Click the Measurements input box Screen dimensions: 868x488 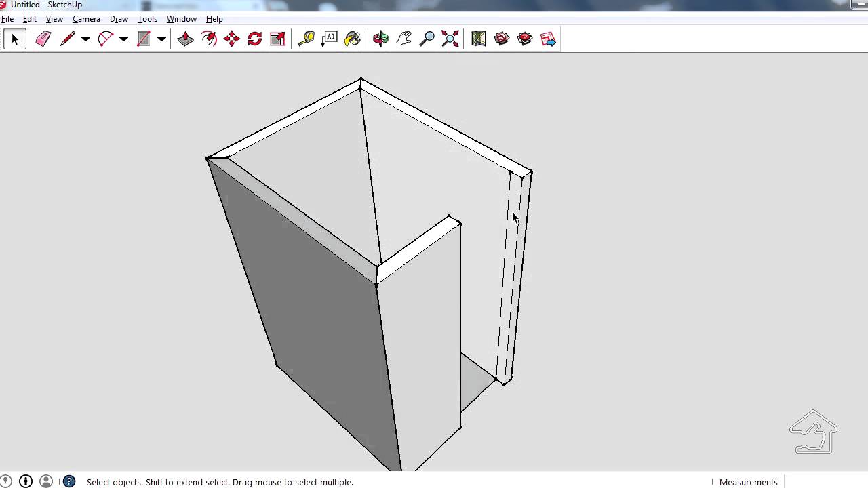[825, 482]
